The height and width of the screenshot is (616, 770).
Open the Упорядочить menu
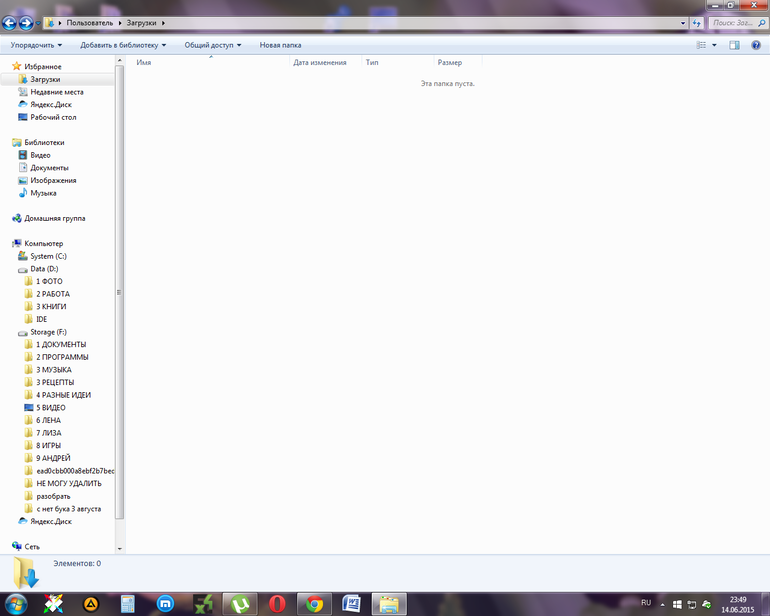point(36,45)
